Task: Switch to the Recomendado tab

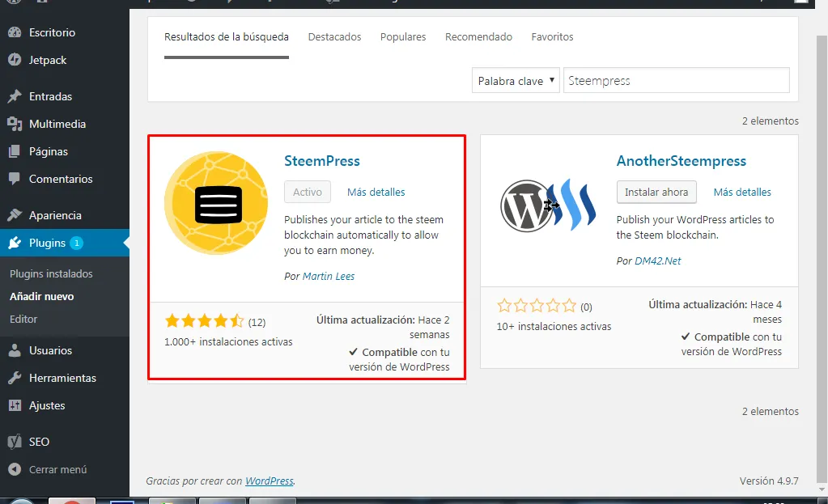Action: pyautogui.click(x=478, y=37)
